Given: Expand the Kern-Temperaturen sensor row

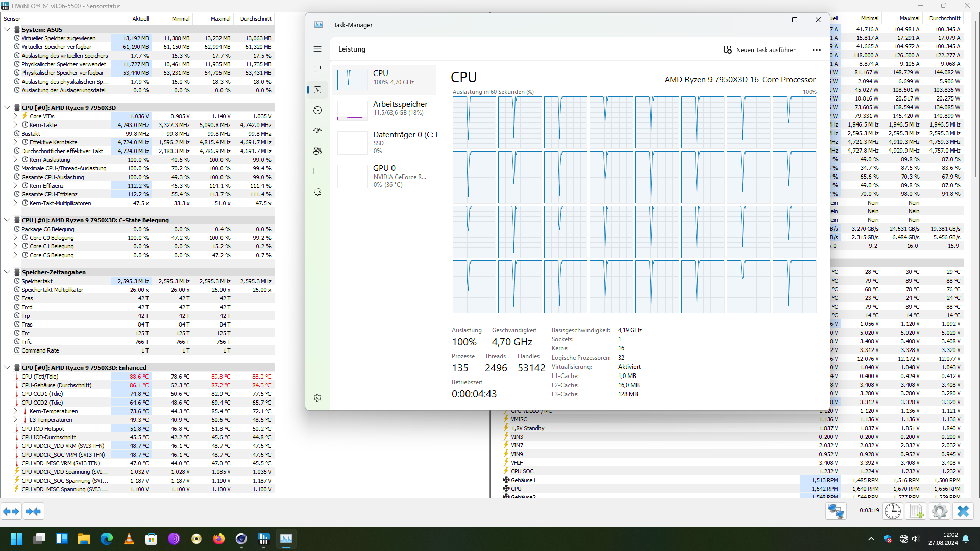Looking at the screenshot, I should [15, 411].
